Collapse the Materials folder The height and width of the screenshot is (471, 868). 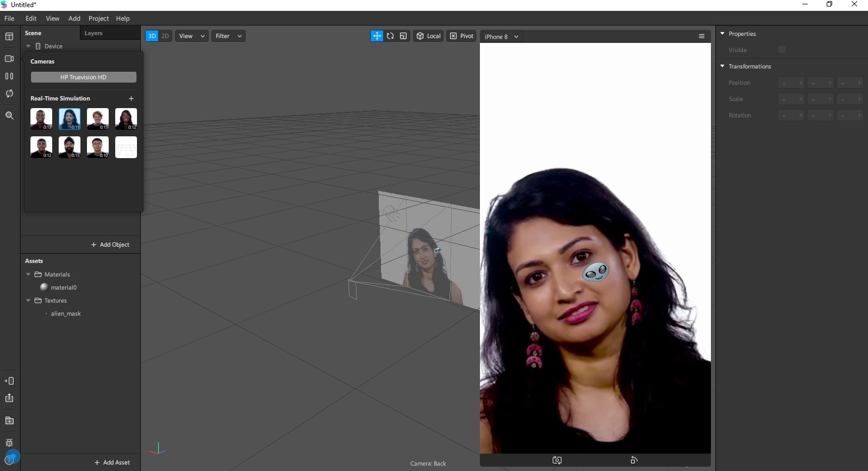[28, 274]
